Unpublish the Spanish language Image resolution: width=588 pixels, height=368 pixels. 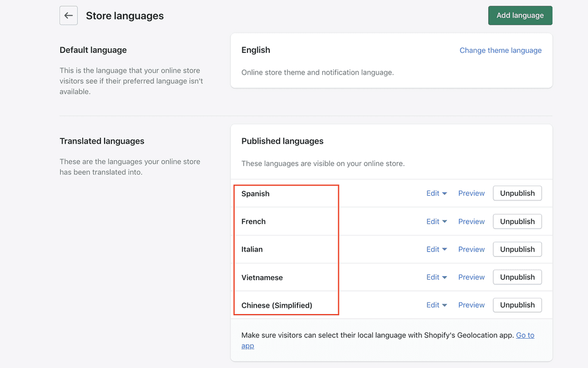coord(517,193)
